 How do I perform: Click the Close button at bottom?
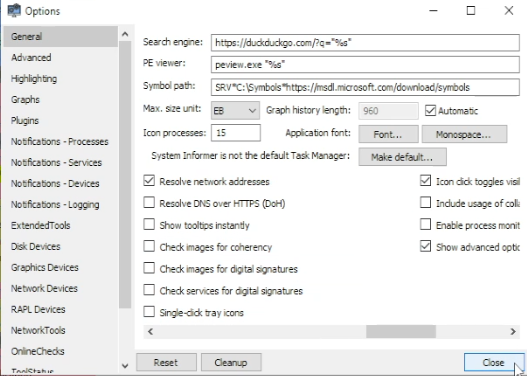coord(494,363)
